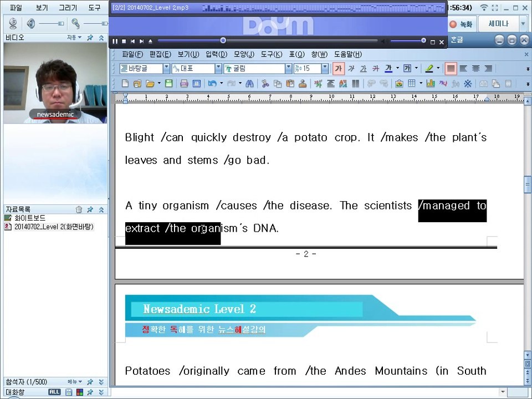Stop the 20140702_Level 2.mp3 playback
The image size is (532, 399).
(x=124, y=42)
